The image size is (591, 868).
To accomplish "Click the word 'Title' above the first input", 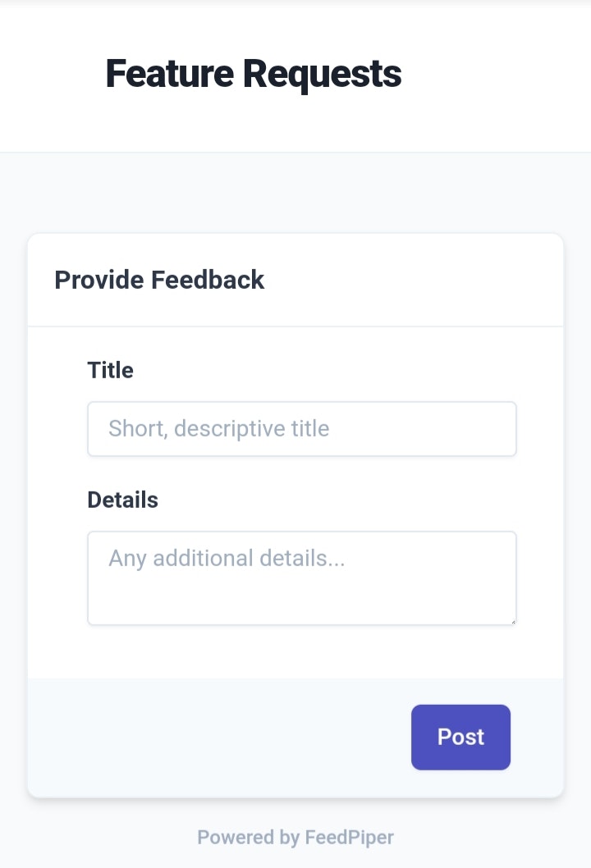I will 110,370.
